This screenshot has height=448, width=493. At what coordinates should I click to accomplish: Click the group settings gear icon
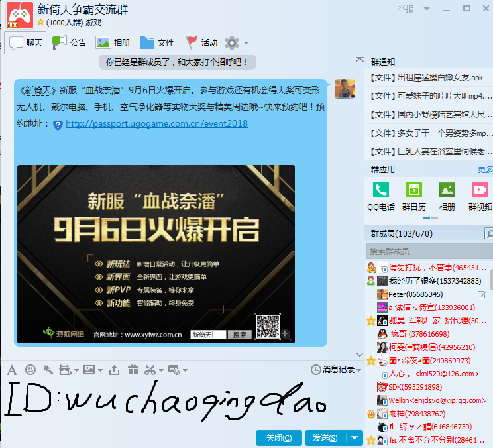(232, 43)
